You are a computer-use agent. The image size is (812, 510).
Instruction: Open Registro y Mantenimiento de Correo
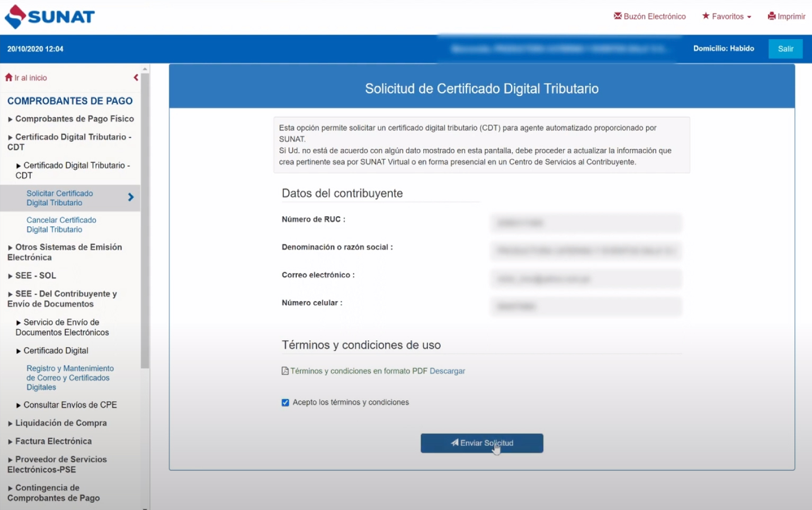pos(69,377)
